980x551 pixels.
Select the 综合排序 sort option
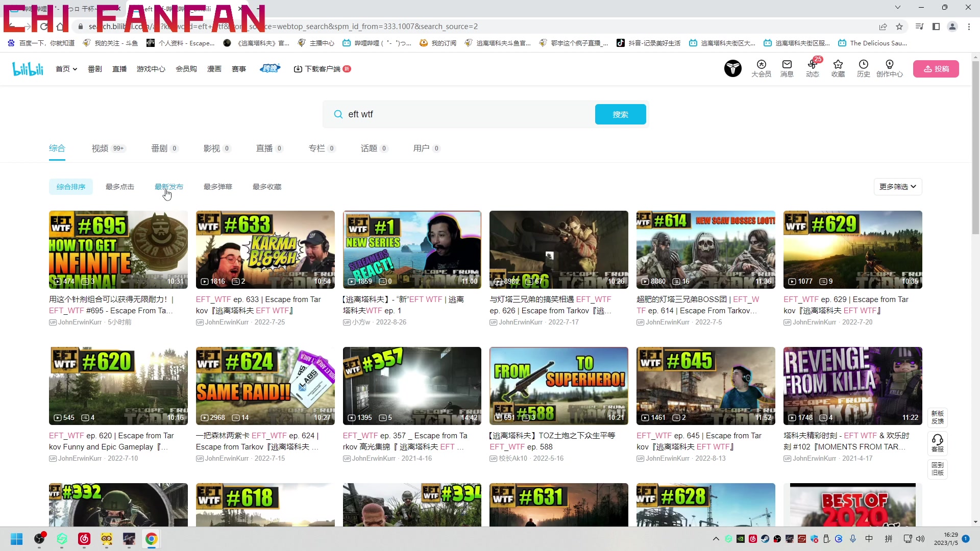tap(71, 187)
